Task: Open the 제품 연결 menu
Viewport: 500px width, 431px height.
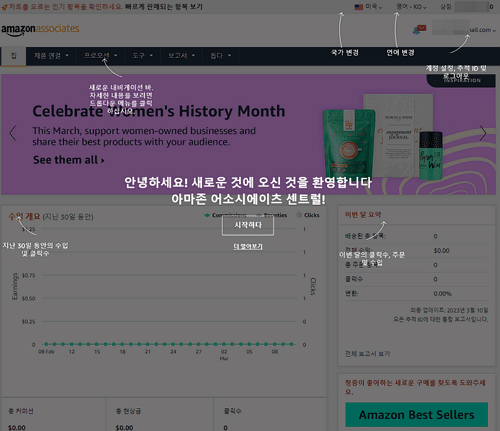Action: [x=51, y=56]
